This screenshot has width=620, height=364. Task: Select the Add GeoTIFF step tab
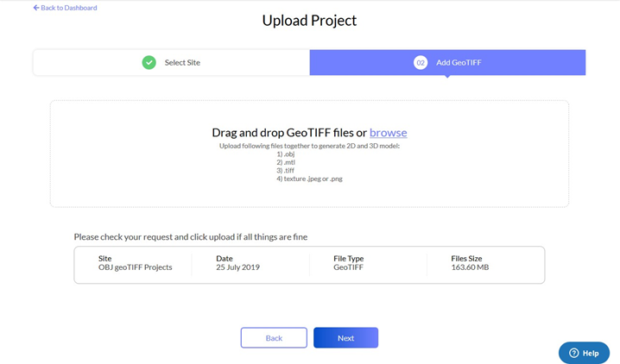447,62
